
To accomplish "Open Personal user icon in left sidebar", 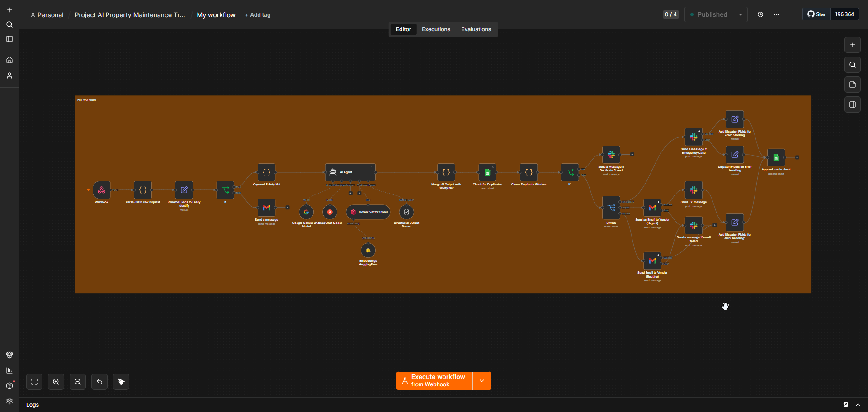I will tap(9, 76).
